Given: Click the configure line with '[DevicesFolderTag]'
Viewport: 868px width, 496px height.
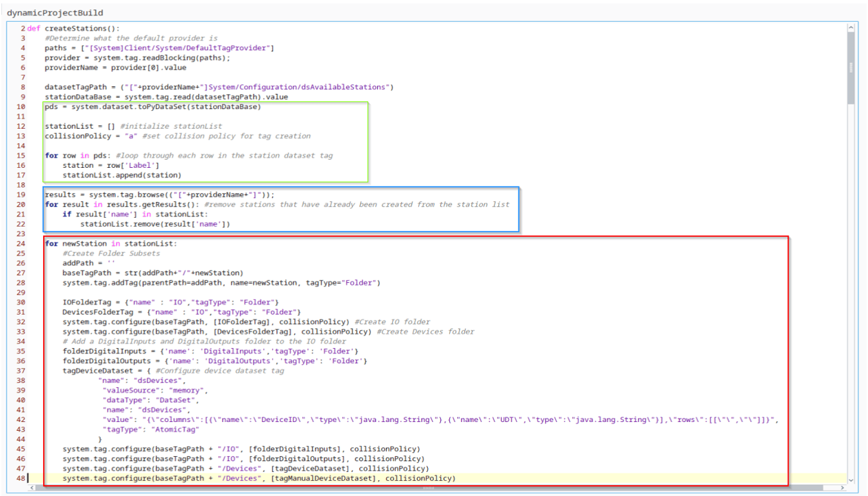Looking at the screenshot, I should 269,332.
